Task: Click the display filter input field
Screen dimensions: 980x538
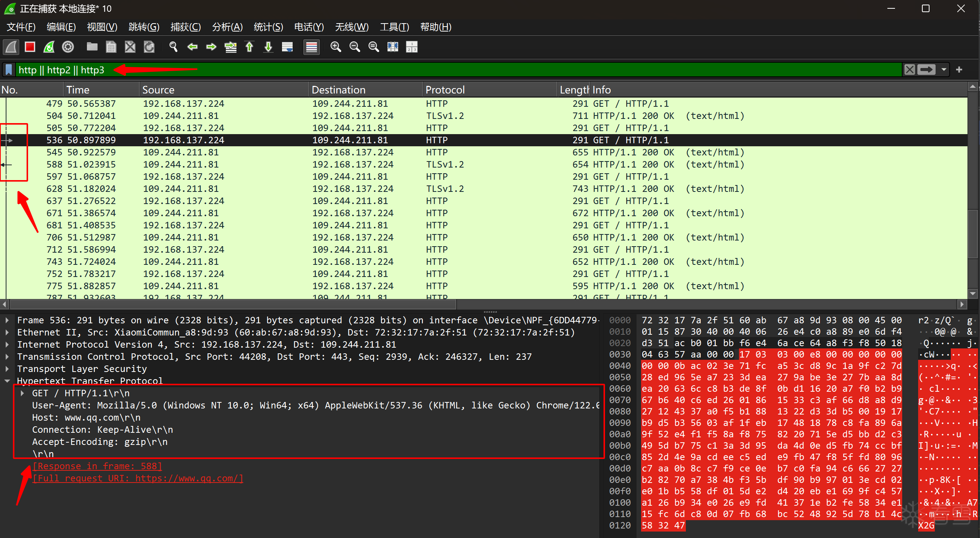Action: [457, 70]
